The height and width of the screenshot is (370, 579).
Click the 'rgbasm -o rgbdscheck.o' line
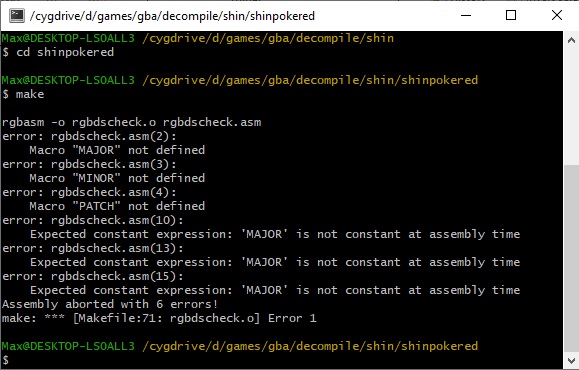tap(131, 122)
